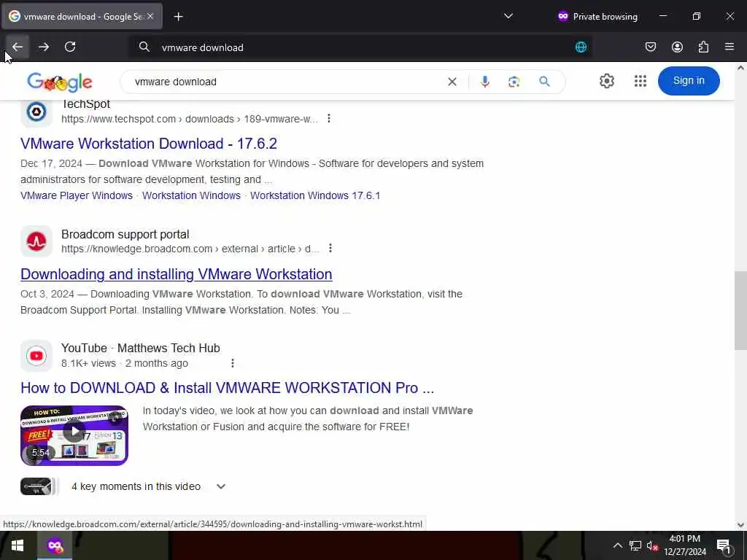
Task: Click the knowledge.broadcom.com URL breadcrumb
Action: tap(190, 249)
